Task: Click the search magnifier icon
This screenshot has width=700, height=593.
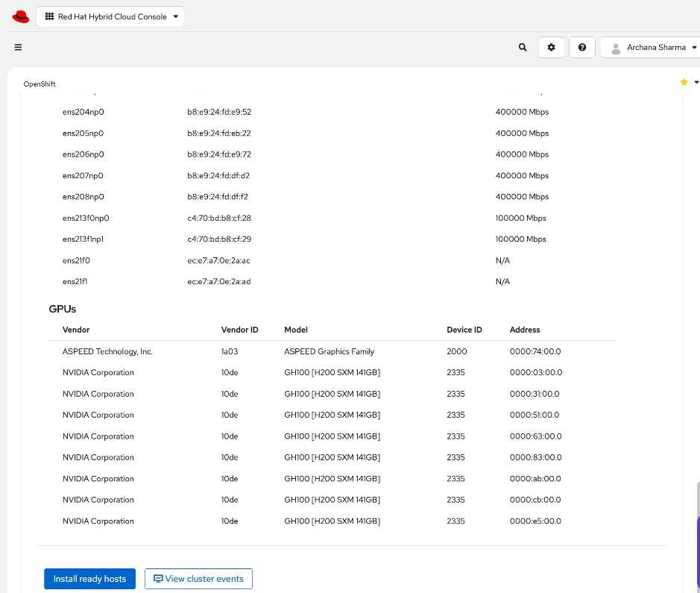Action: point(522,47)
